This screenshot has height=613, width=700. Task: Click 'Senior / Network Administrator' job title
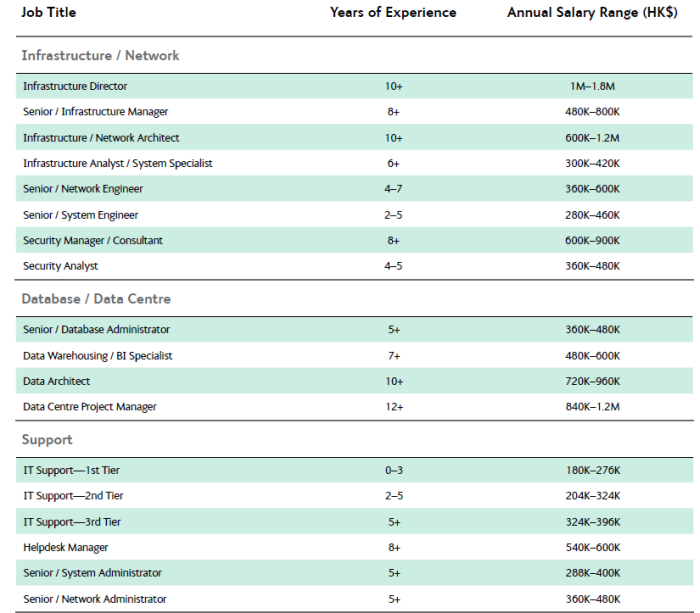pos(95,599)
